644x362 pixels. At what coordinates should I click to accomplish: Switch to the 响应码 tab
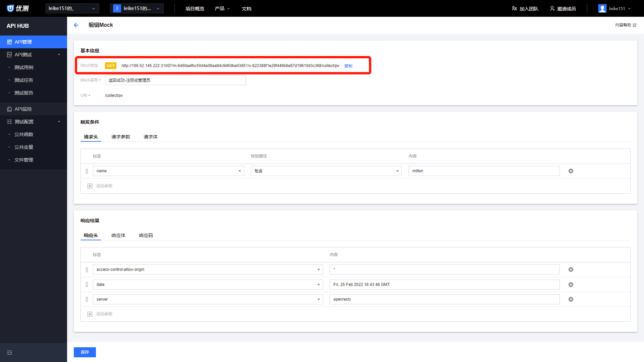[x=146, y=235]
